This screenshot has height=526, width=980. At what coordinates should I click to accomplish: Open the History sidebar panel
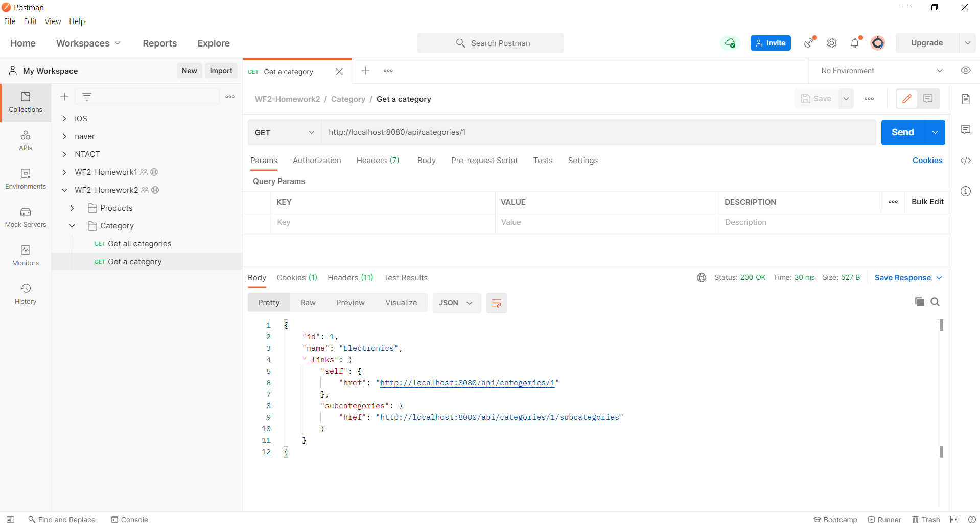point(26,294)
